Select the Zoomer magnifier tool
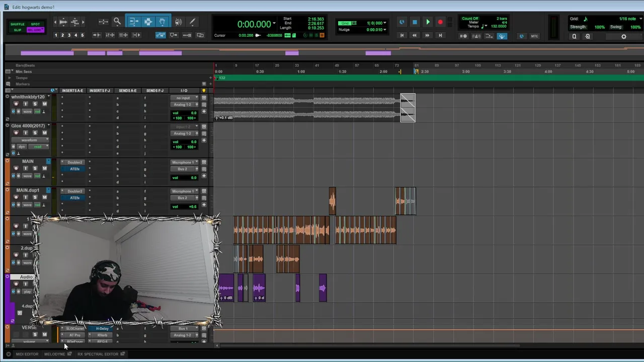Image resolution: width=644 pixels, height=362 pixels. click(x=117, y=22)
